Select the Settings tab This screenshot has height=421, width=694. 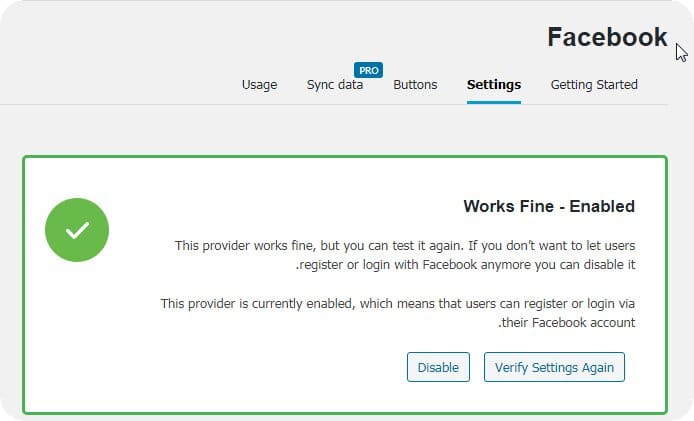494,85
